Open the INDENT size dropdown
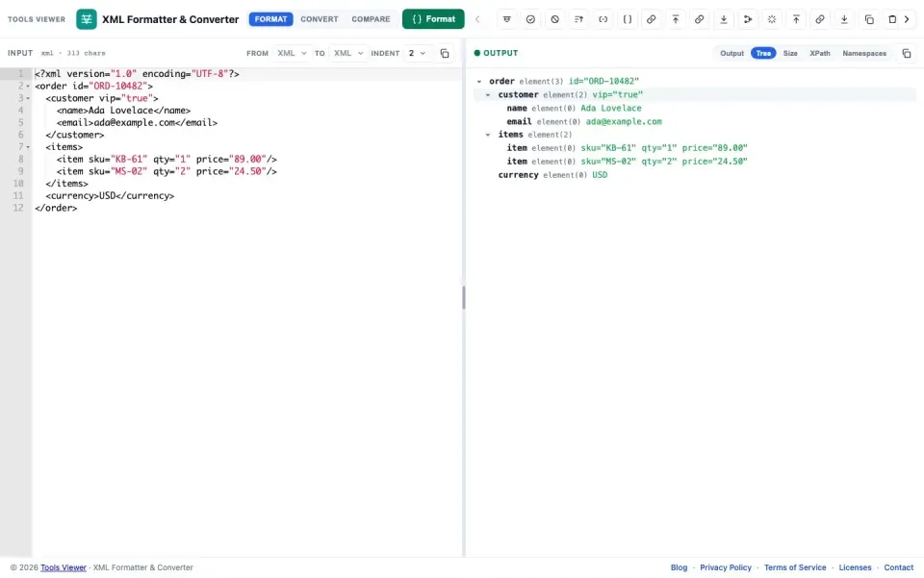The height and width of the screenshot is (578, 924). [417, 53]
